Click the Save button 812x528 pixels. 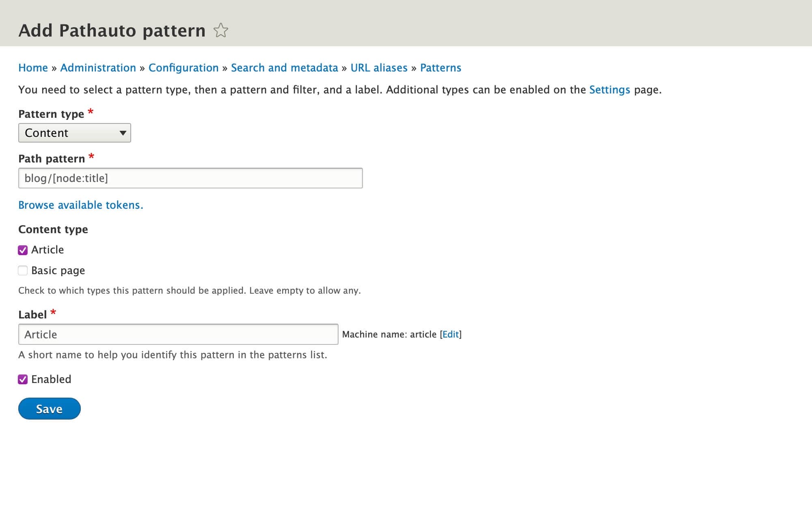50,409
